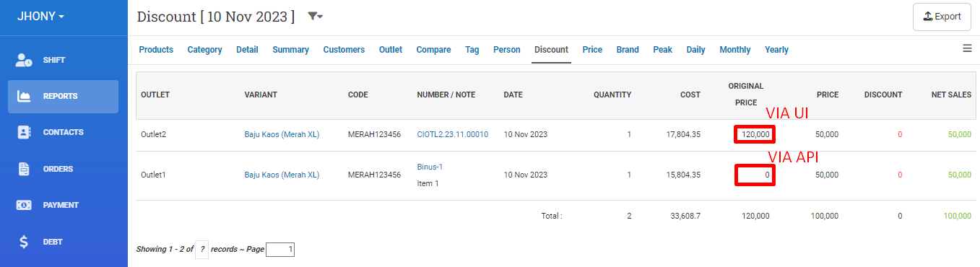Open the Binus-1 order link
The width and height of the screenshot is (980, 267).
(x=430, y=167)
